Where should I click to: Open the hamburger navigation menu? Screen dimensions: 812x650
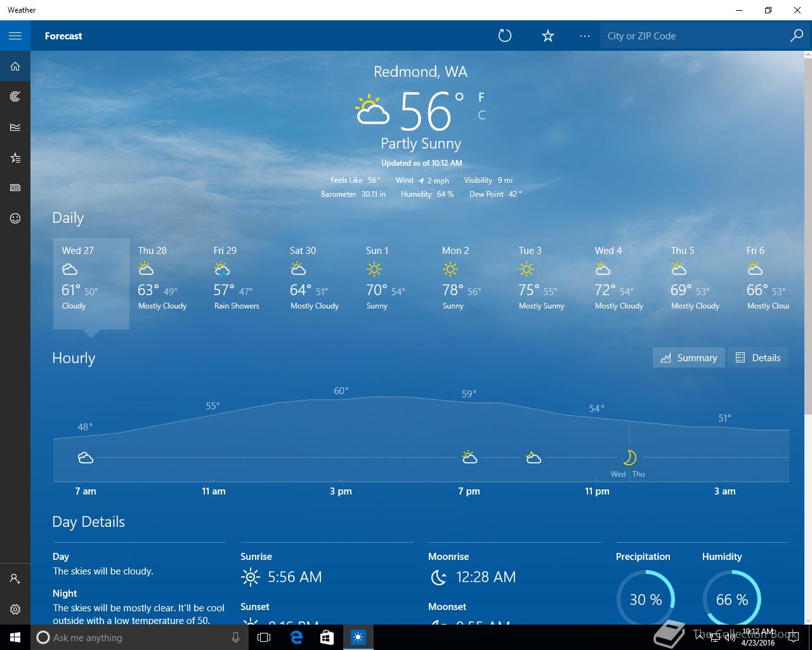coord(15,36)
